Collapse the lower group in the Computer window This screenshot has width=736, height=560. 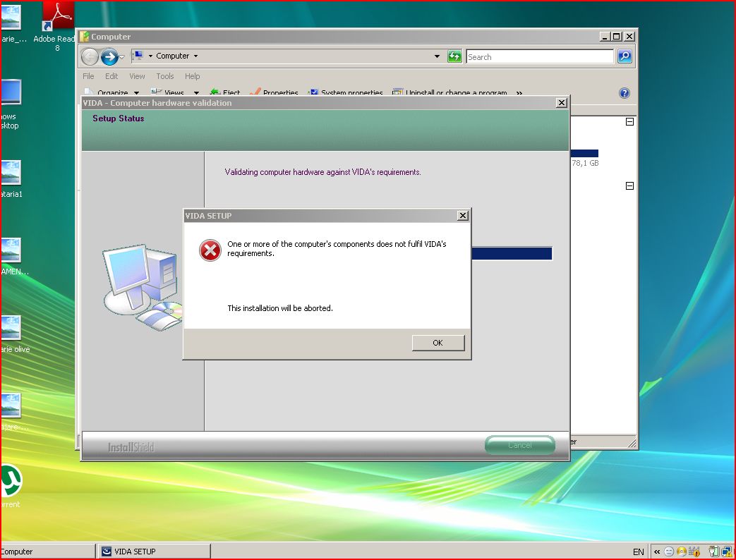tap(630, 185)
